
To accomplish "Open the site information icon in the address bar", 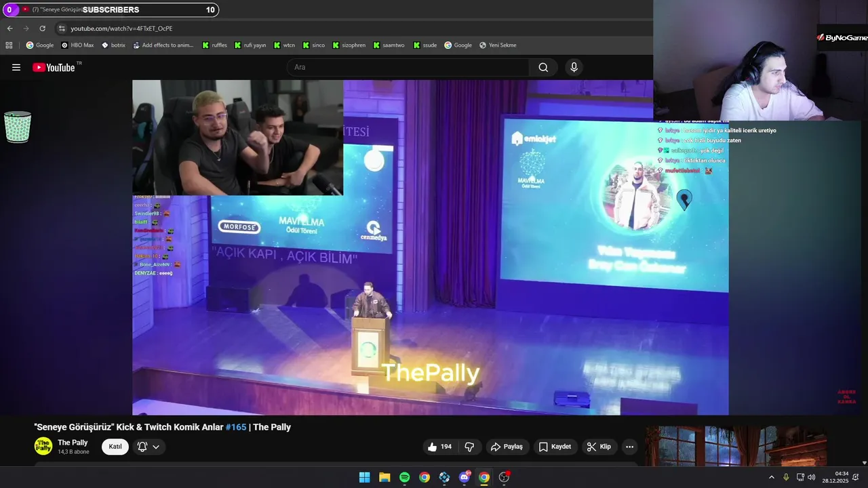I will pos(62,28).
